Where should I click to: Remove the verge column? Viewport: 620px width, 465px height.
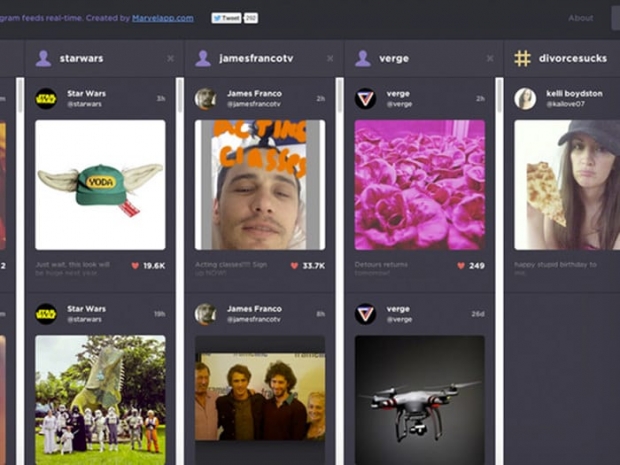tap(490, 59)
